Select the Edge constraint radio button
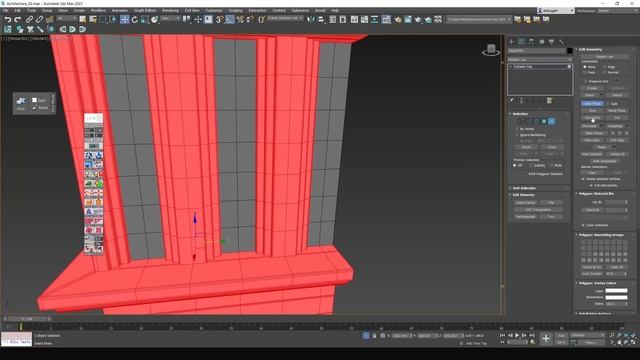Viewport: 640px width, 360px height. click(x=605, y=67)
